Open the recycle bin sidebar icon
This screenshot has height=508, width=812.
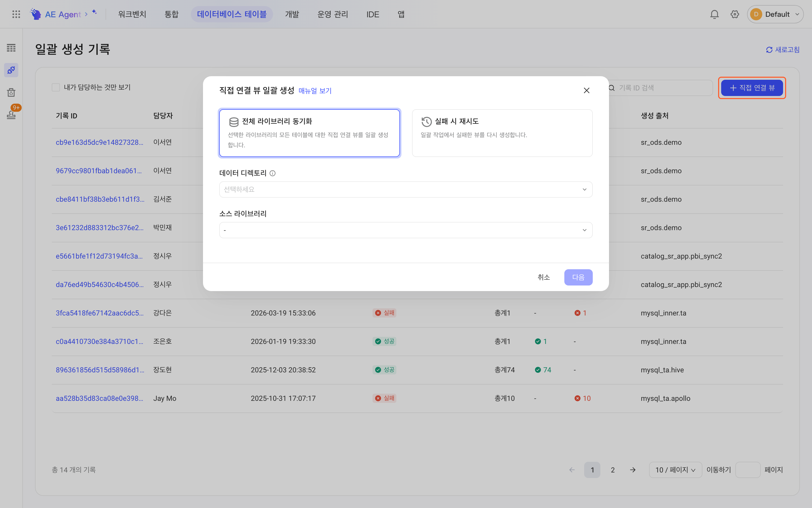click(11, 92)
